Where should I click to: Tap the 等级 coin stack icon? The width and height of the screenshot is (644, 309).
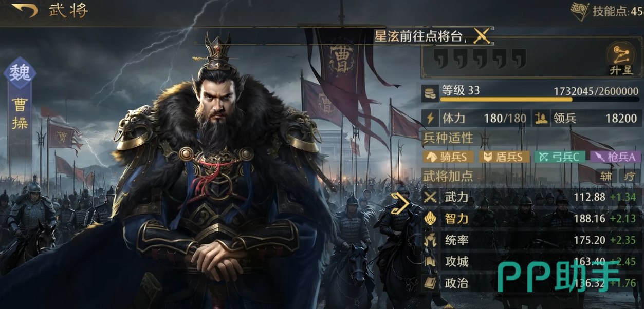[430, 93]
